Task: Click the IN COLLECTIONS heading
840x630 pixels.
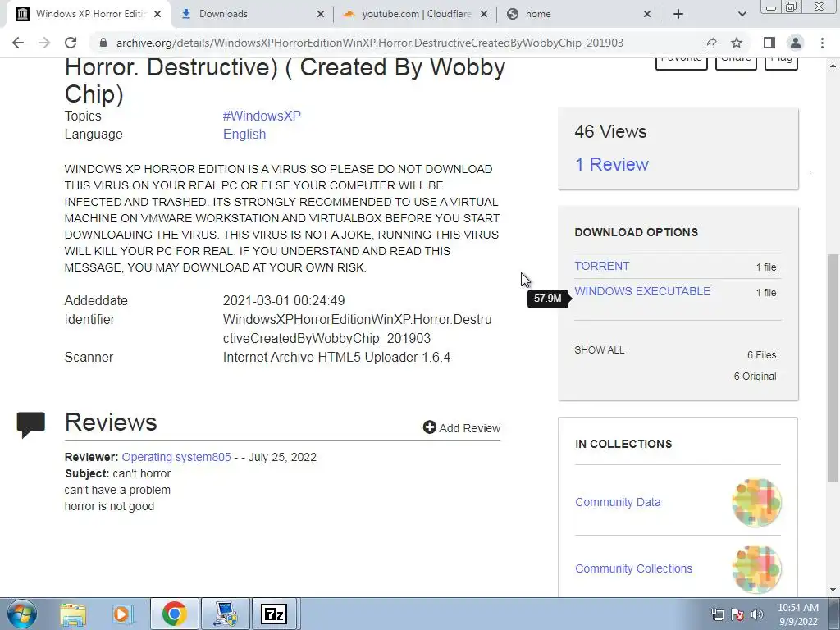Action: pos(623,444)
